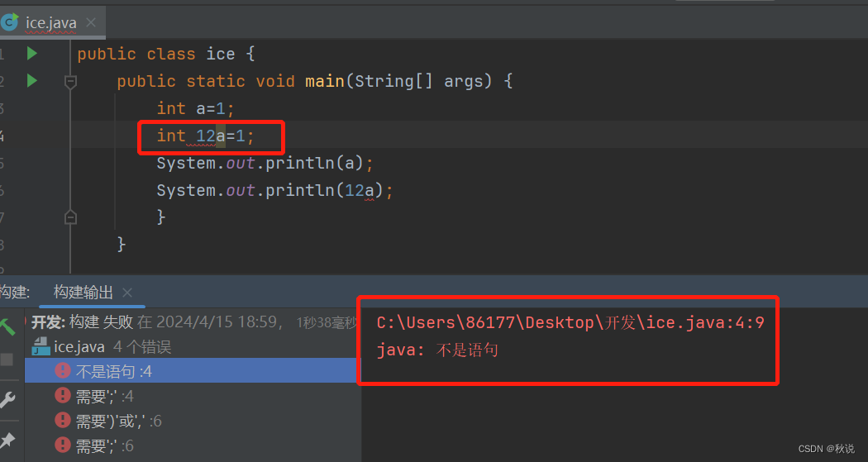Collapse main method via fold marker
This screenshot has height=462, width=868.
point(70,83)
